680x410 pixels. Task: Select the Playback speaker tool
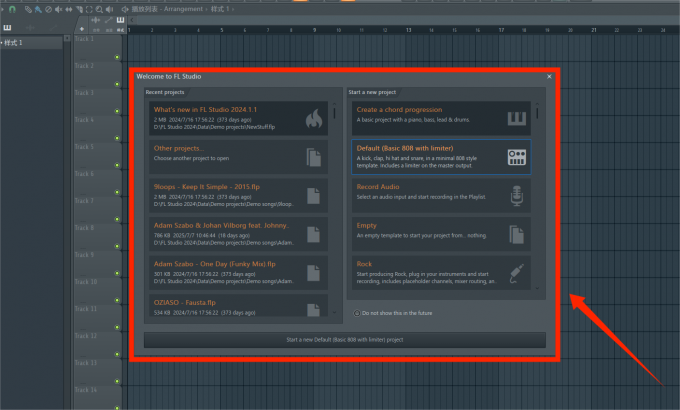109,10
